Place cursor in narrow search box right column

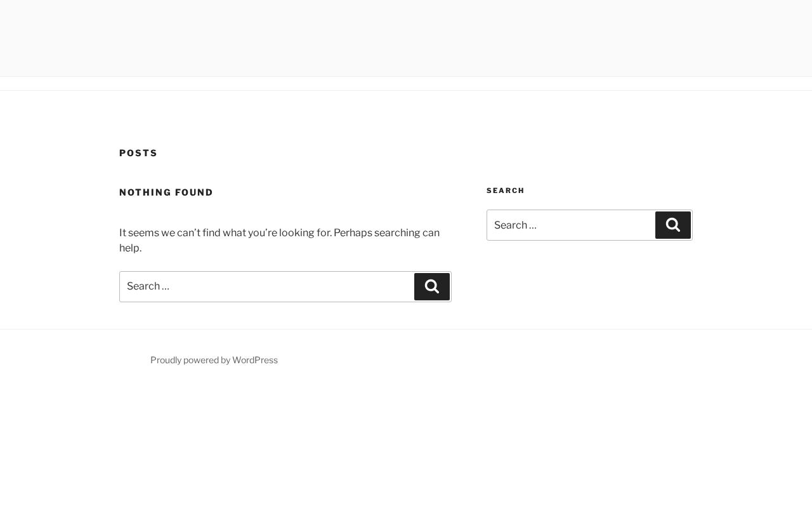click(x=571, y=225)
